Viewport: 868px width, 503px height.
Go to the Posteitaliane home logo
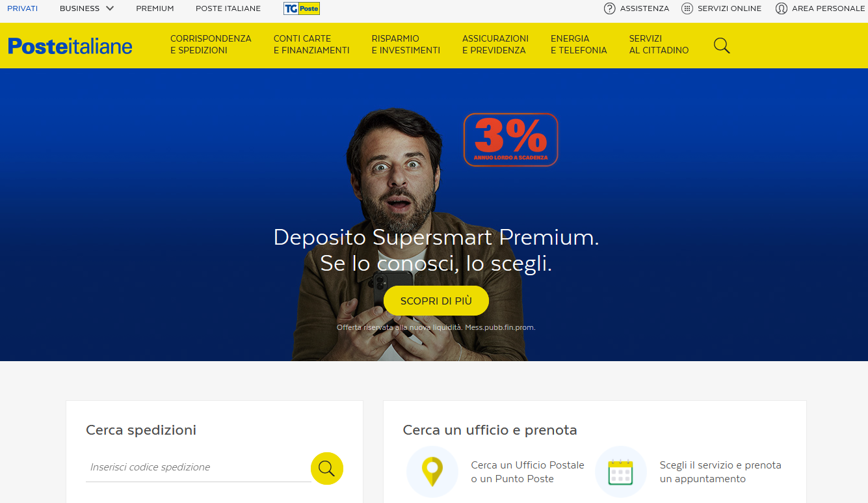70,46
